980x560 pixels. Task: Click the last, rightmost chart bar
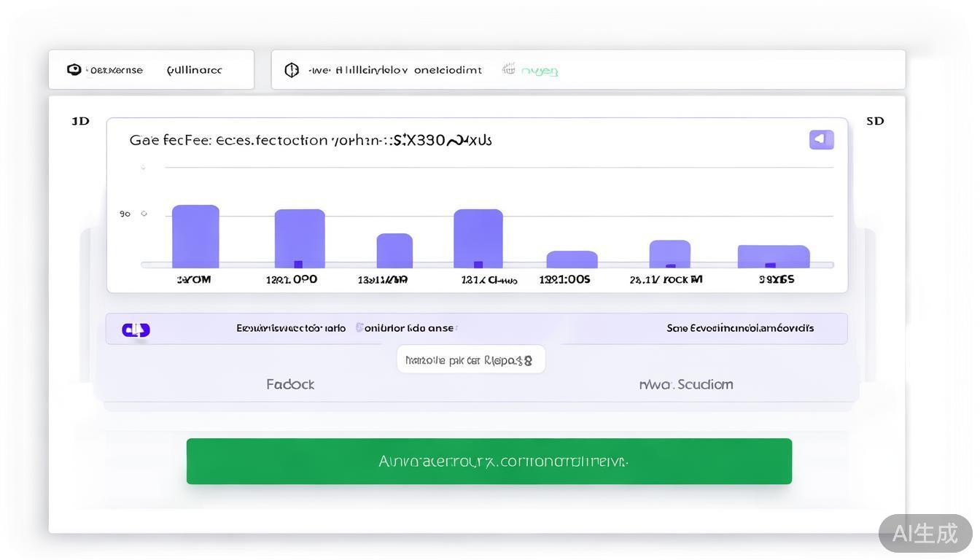(773, 257)
